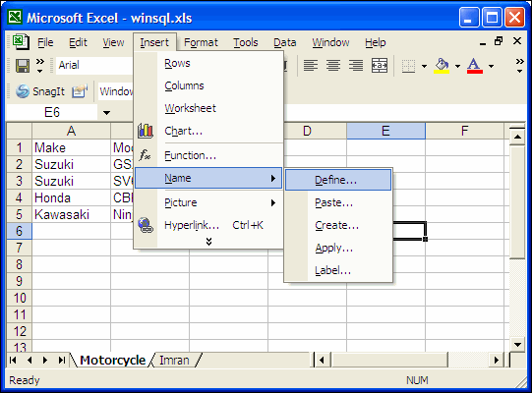
Task: Click vertical scrollbar up arrow
Action: click(517, 137)
